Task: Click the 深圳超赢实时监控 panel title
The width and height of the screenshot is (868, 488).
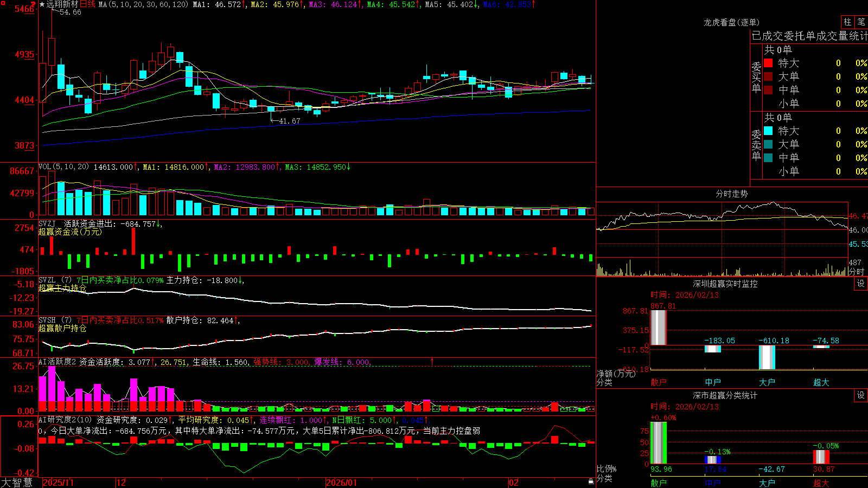Action: (x=725, y=284)
